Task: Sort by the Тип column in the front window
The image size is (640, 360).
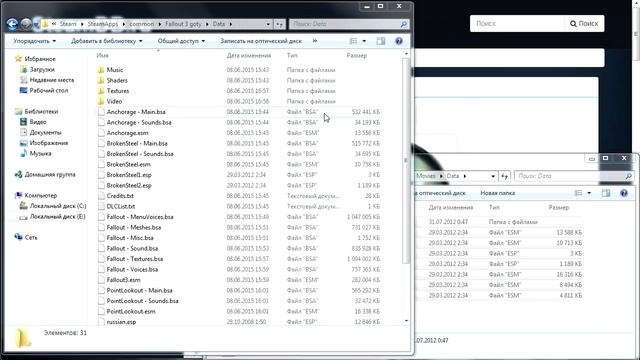Action: (292, 56)
